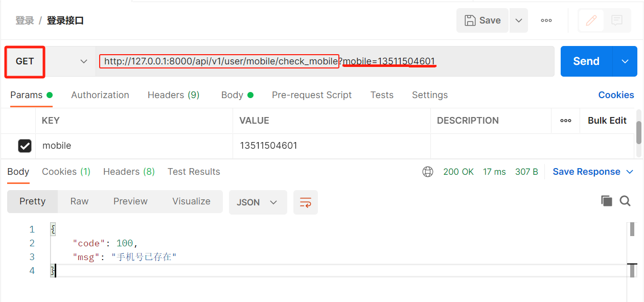Open the Cookies link
Screen dimensions: 644x302
(x=616, y=95)
